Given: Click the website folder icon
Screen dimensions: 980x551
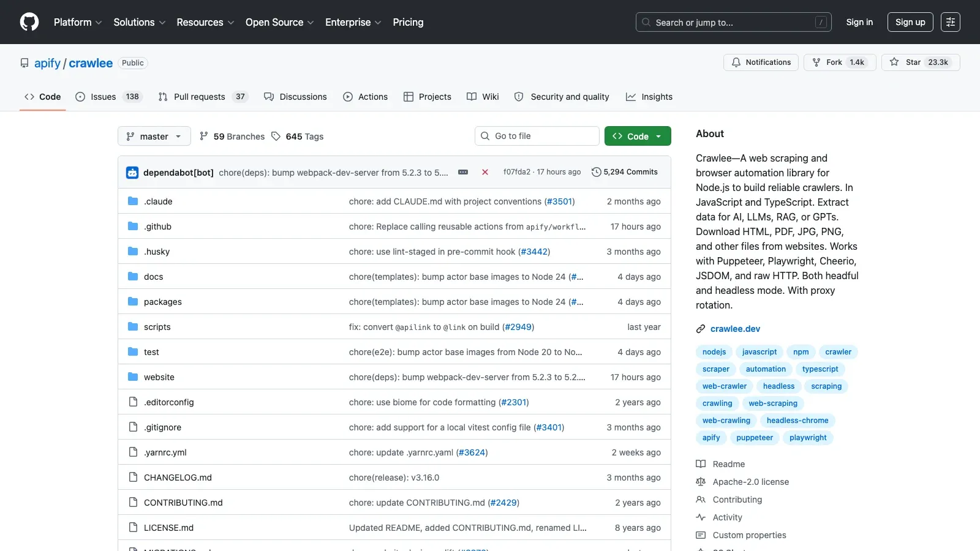Looking at the screenshot, I should click(133, 377).
